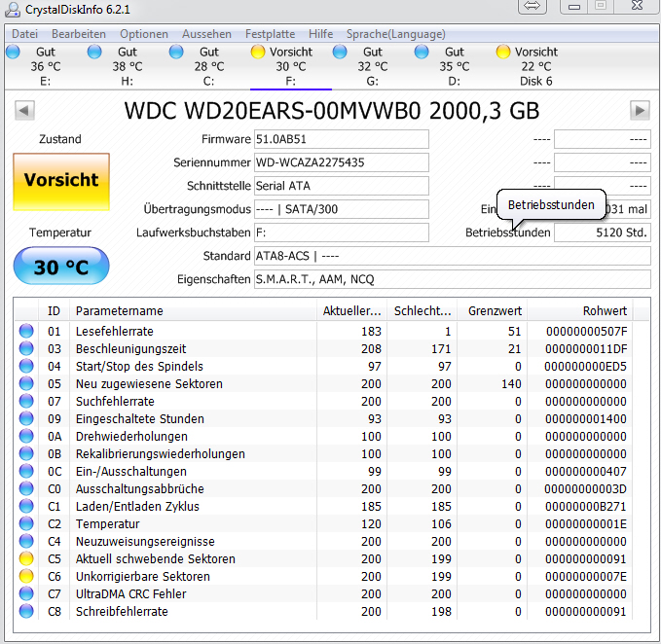This screenshot has width=661, height=644.
Task: Select the Lesefehlerrate parameter name
Action: pos(114,332)
